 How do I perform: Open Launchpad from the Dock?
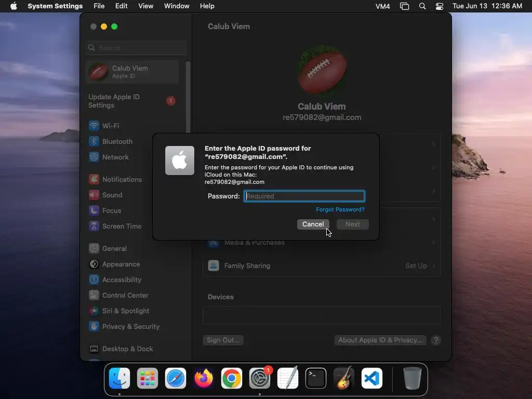point(148,378)
